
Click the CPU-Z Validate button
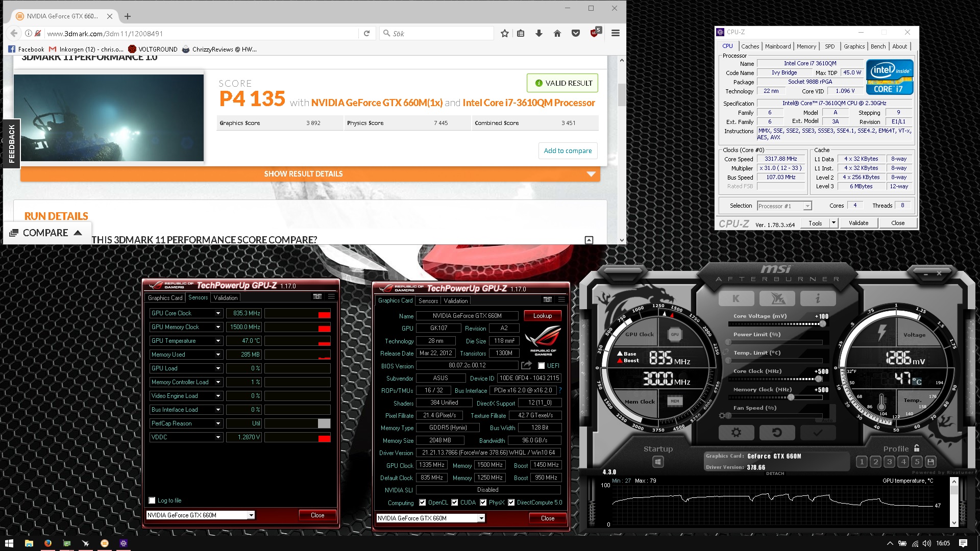click(x=858, y=223)
